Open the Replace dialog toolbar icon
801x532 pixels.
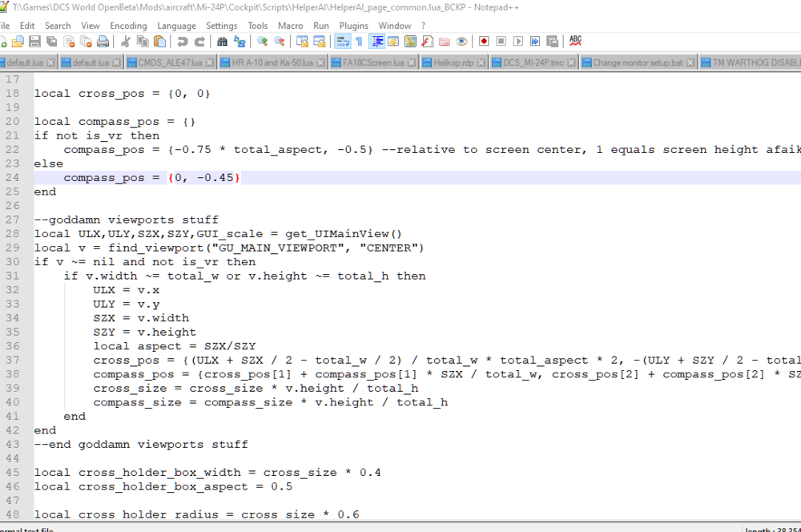point(239,42)
